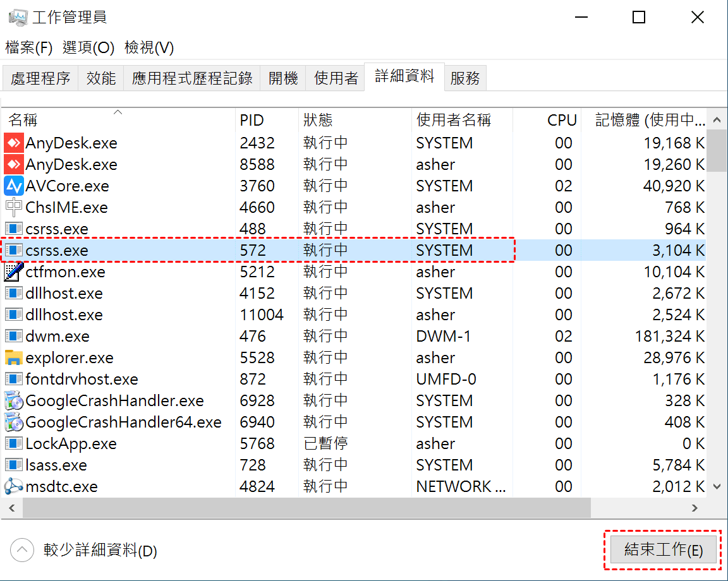Collapse view with 較少詳細資料(D)
Image resolution: width=728 pixels, height=581 pixels.
coord(83,551)
